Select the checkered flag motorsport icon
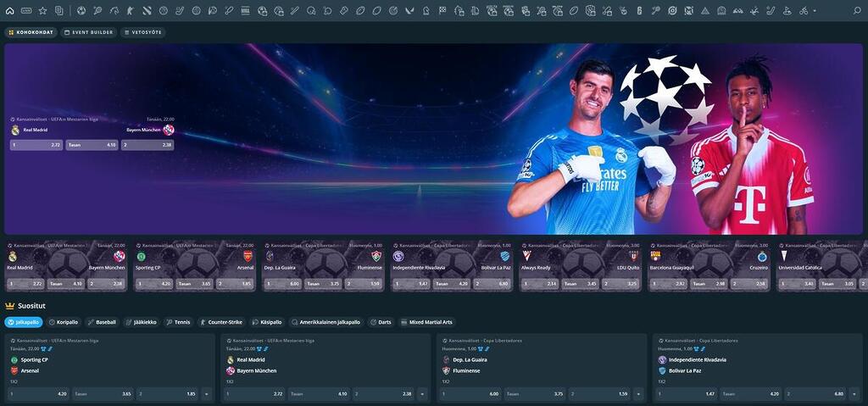Screen dimensions: 868x406 442,10
